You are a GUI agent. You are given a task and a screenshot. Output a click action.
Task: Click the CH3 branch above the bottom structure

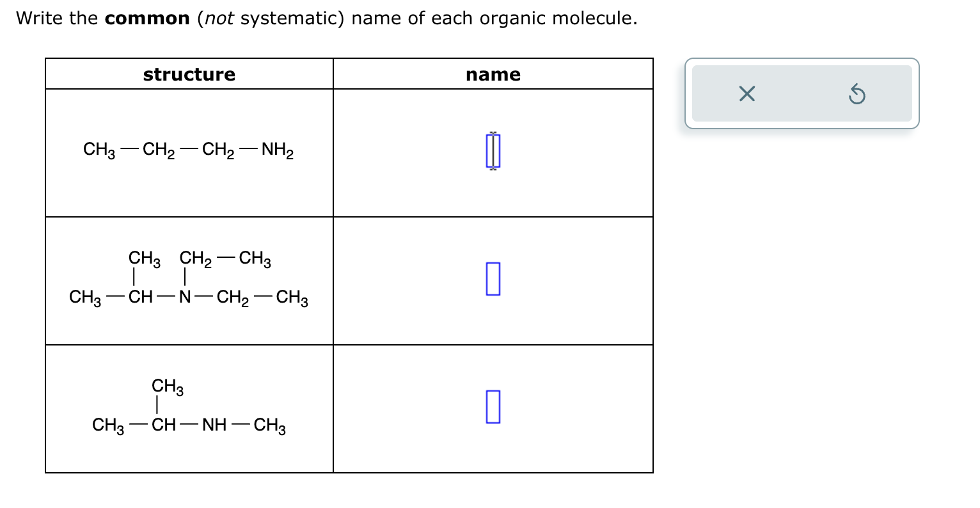(167, 386)
